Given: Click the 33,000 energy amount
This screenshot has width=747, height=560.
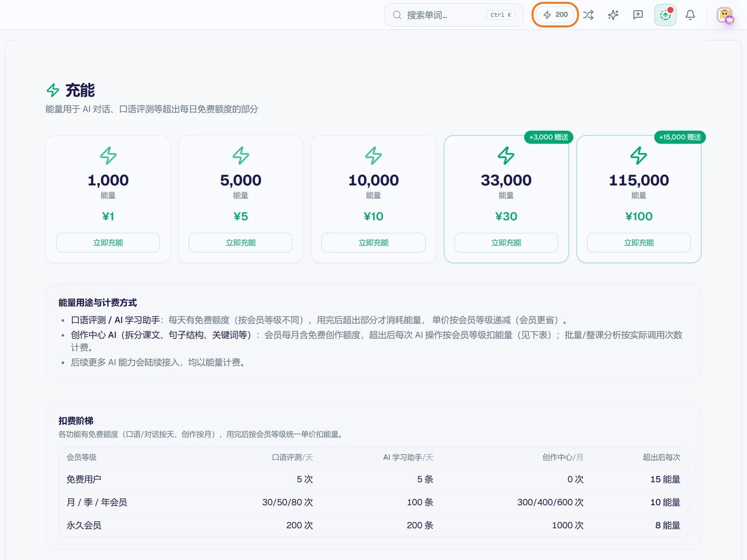Looking at the screenshot, I should pos(506,180).
